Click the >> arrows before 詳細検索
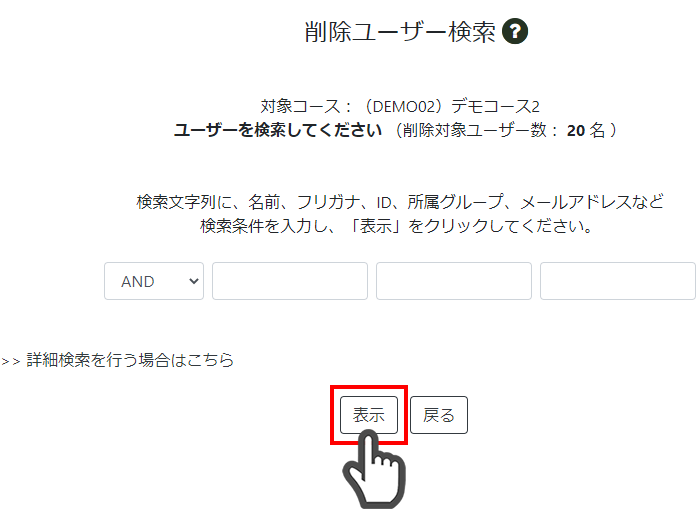Screen dimensions: 700x528 click(x=11, y=361)
